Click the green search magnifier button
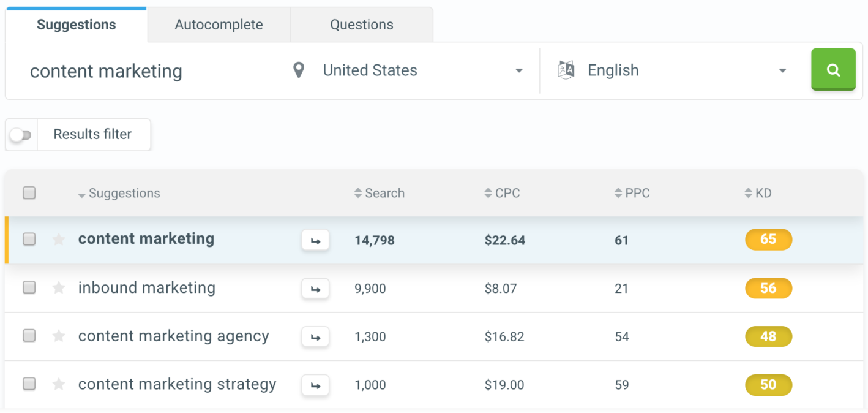This screenshot has width=868, height=413. 833,70
